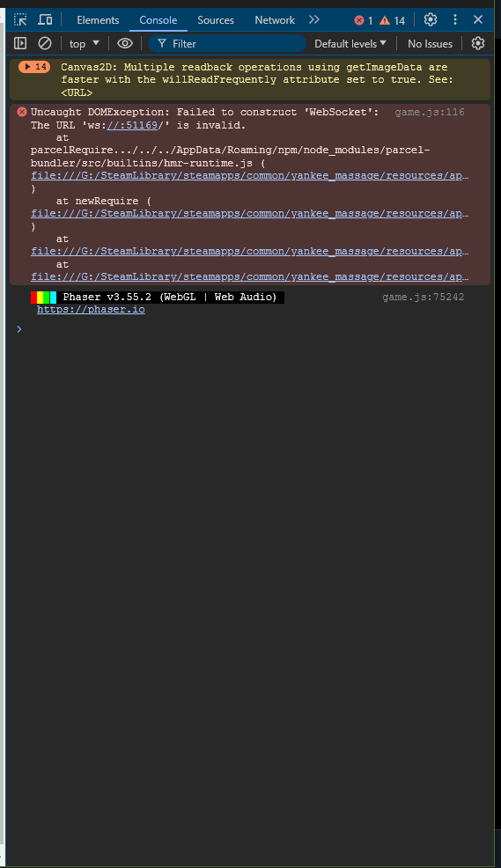
Task: Open DevTools settings gear icon
Action: 431,20
